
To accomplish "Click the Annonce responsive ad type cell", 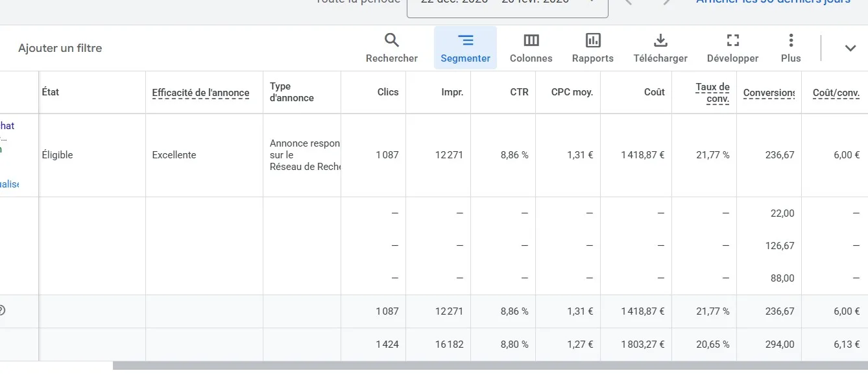I will [305, 155].
